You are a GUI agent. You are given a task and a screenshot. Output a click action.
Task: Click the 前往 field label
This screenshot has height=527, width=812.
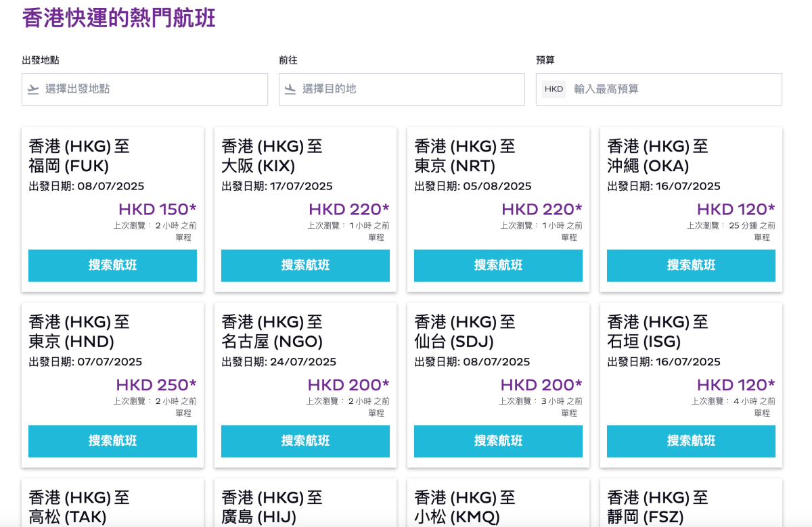click(x=288, y=60)
